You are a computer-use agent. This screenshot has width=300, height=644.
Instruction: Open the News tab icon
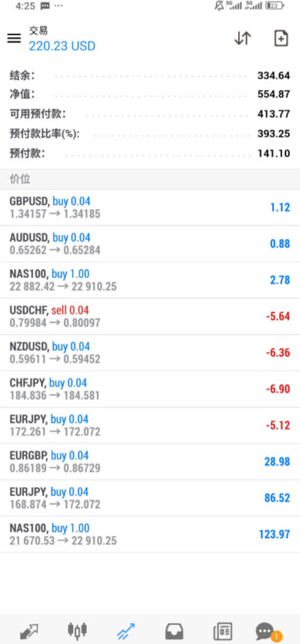tap(223, 631)
